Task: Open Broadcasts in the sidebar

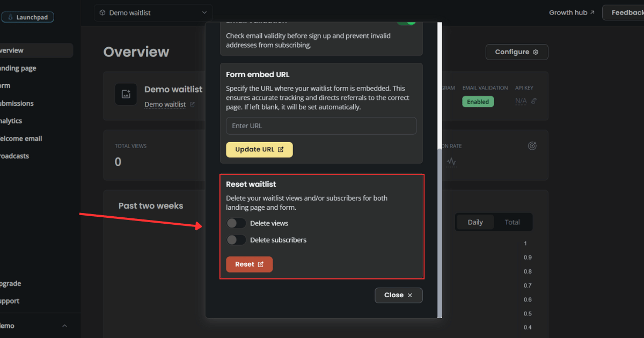Action: [14, 156]
